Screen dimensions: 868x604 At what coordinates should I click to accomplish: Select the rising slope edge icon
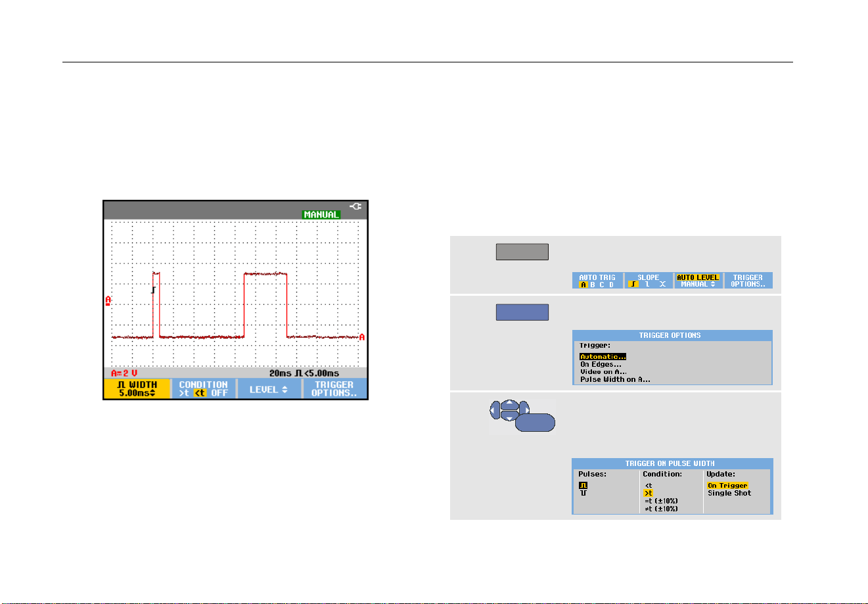(633, 284)
